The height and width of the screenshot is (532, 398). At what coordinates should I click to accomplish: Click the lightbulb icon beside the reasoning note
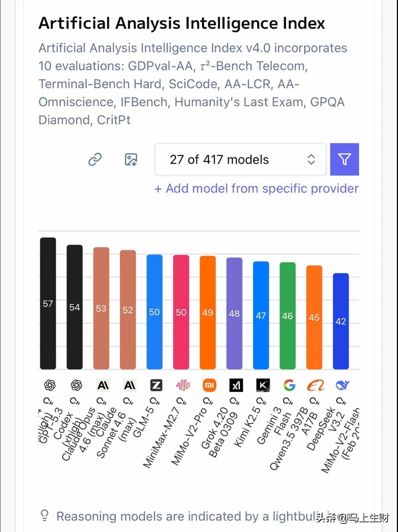point(44,515)
